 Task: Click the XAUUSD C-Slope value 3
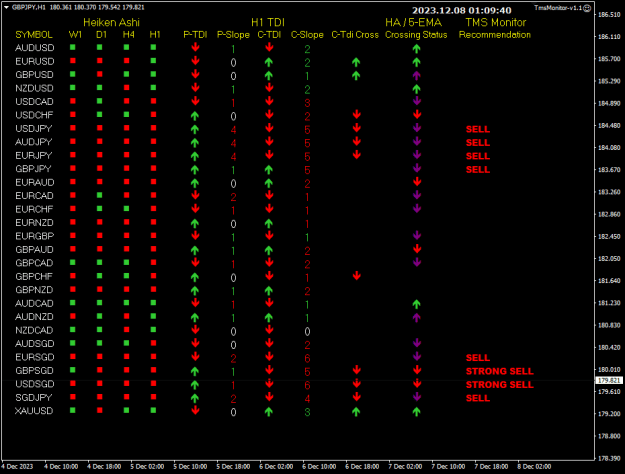307,412
